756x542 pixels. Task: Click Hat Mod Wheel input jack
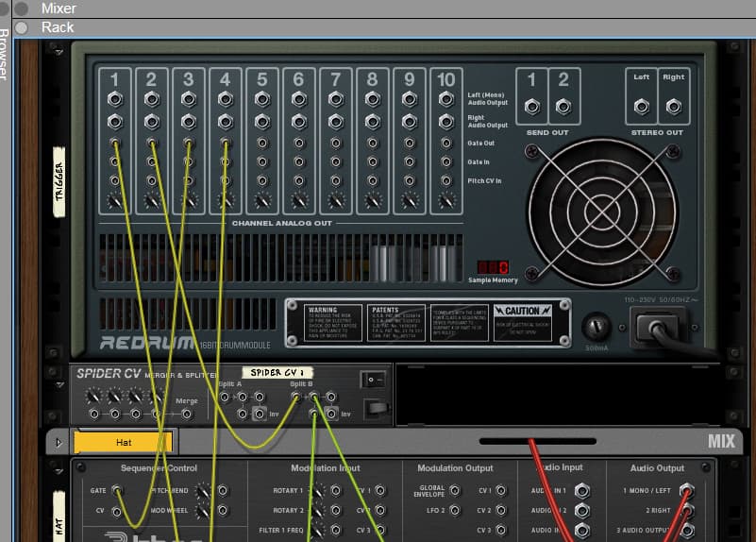(223, 510)
